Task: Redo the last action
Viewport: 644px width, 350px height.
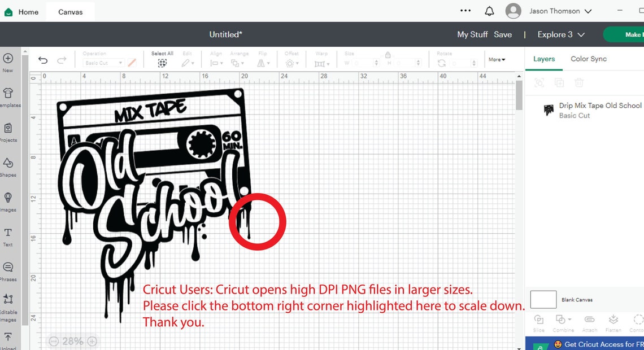Action: [62, 60]
